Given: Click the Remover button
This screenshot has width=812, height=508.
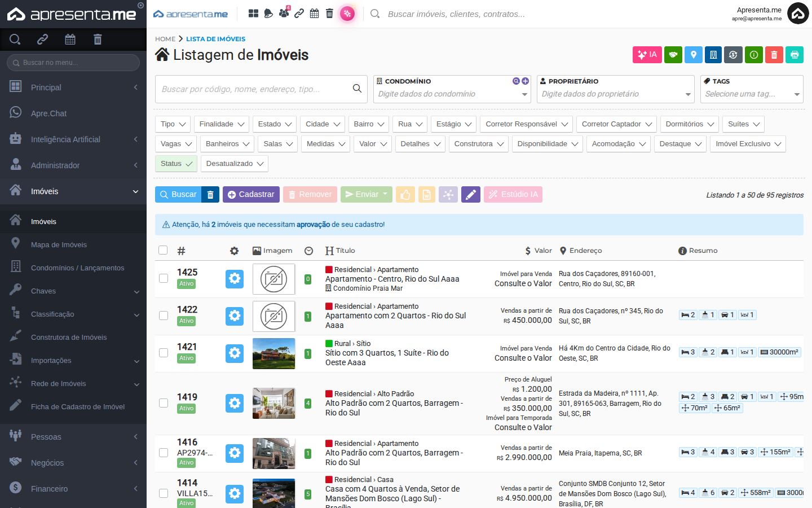Looking at the screenshot, I should 310,194.
